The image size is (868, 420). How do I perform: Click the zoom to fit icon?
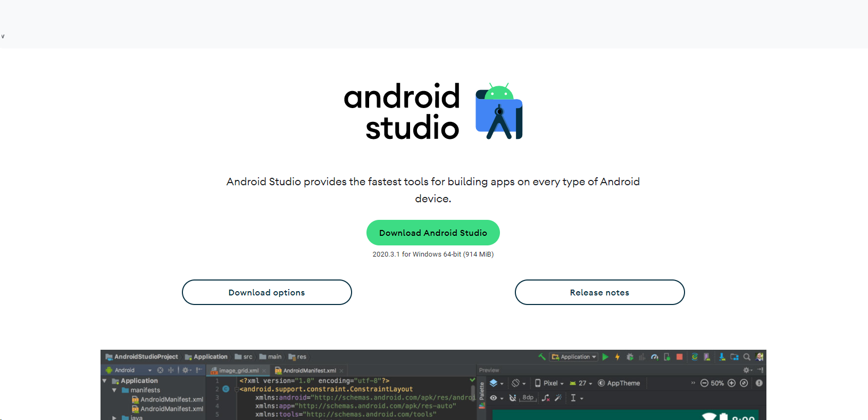[x=744, y=383]
